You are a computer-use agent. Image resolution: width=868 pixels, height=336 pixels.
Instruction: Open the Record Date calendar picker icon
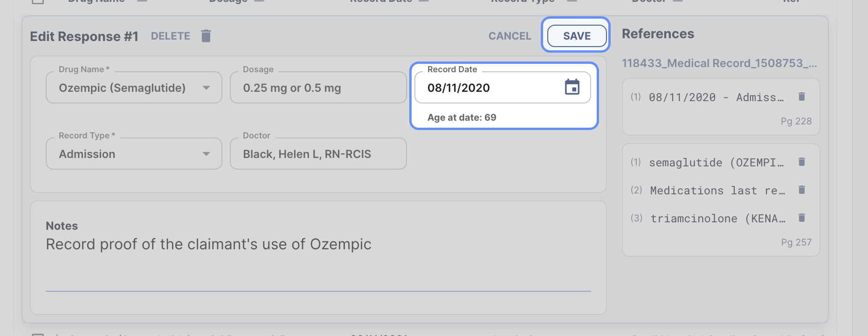coord(572,87)
